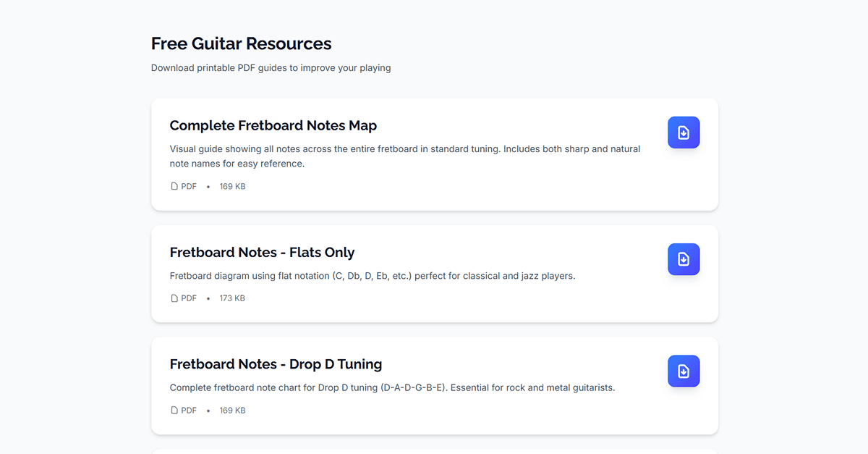Image resolution: width=868 pixels, height=454 pixels.
Task: Click the PDF label on the first resource card
Action: 189,186
